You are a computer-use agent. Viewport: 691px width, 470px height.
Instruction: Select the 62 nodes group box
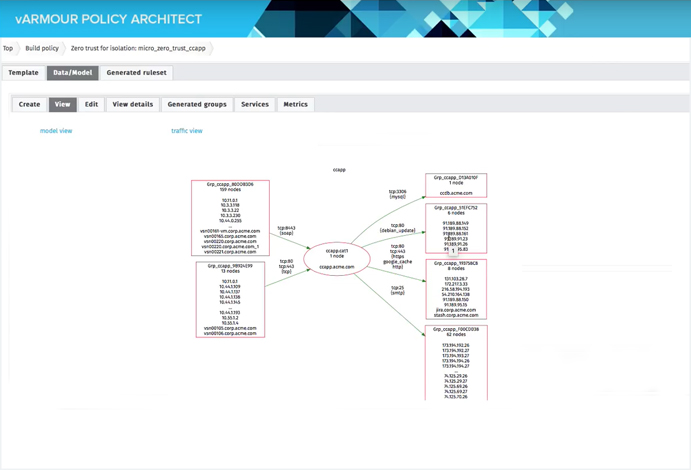456,363
